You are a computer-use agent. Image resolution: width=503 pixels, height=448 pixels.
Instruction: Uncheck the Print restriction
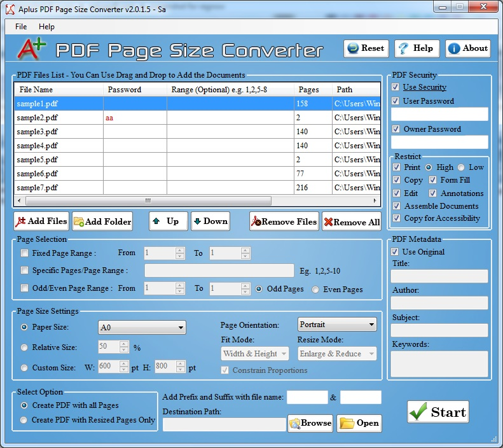click(397, 167)
